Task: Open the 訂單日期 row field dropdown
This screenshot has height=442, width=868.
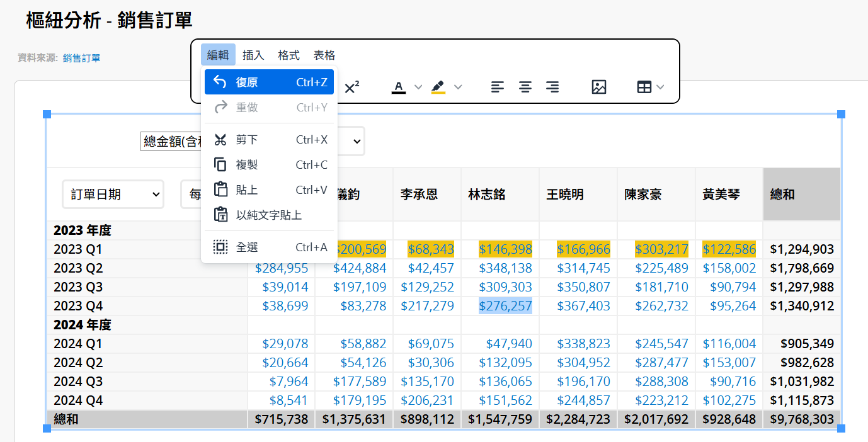Action: pyautogui.click(x=113, y=195)
